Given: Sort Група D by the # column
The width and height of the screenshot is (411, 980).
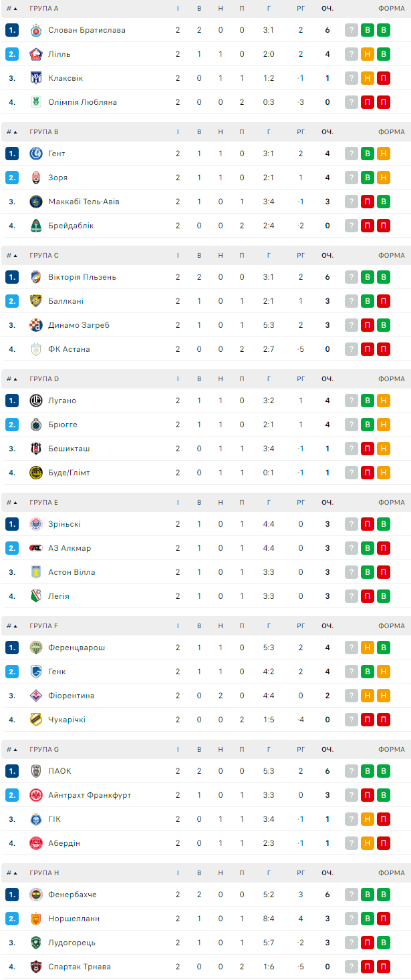Looking at the screenshot, I should [12, 379].
